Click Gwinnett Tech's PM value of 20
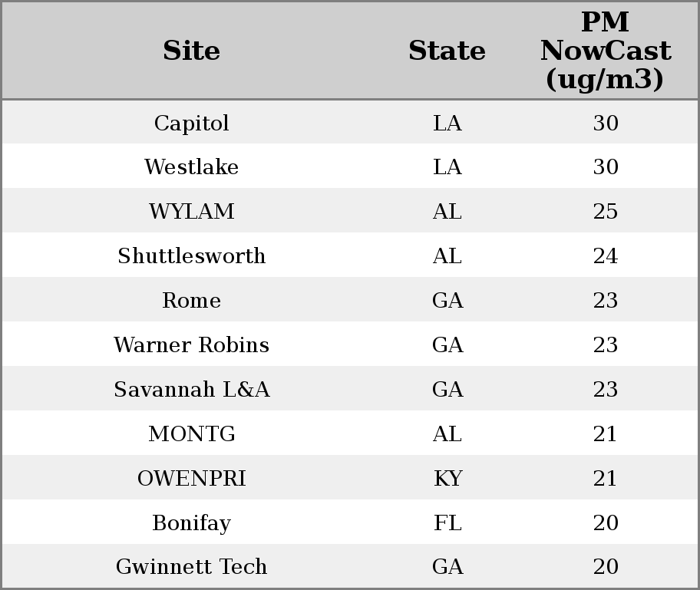This screenshot has width=700, height=590. 606,566
